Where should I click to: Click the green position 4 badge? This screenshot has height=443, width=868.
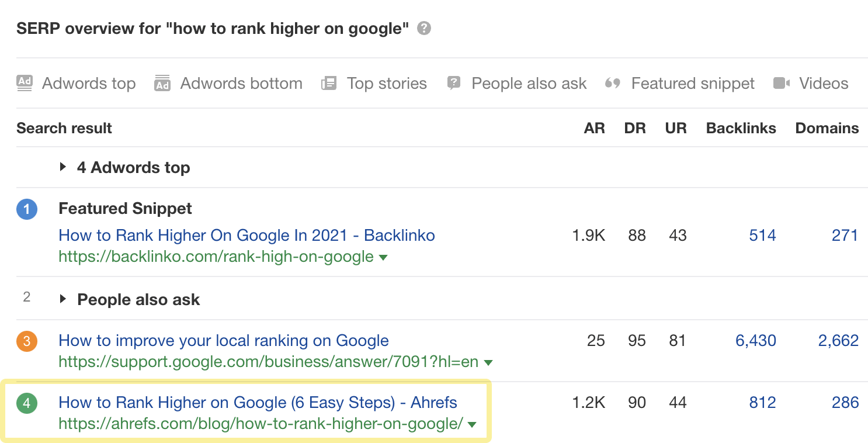coord(27,403)
